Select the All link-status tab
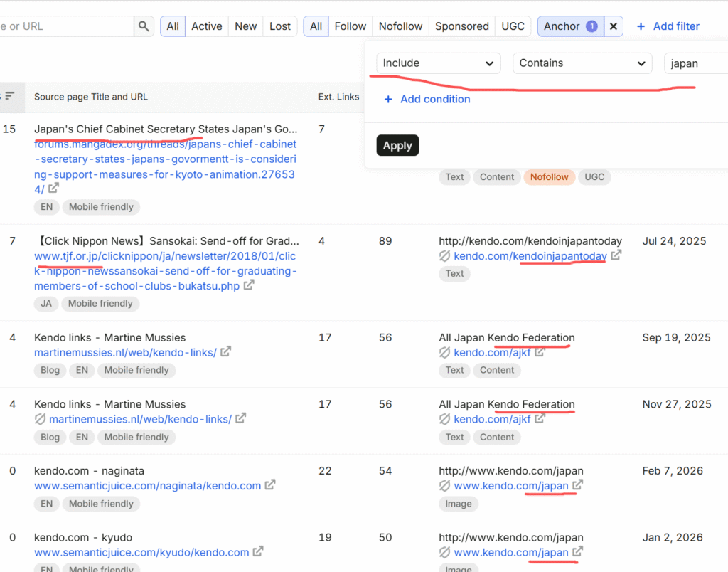The height and width of the screenshot is (572, 728). click(173, 26)
